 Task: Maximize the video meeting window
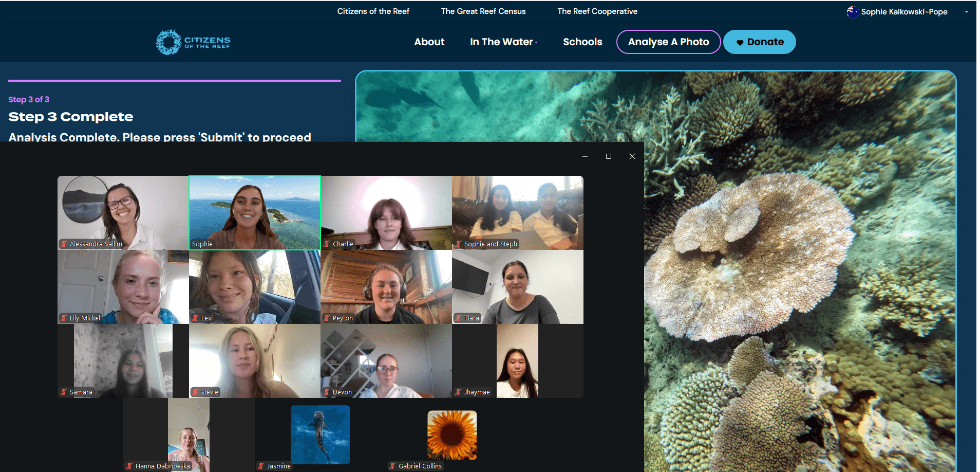[x=609, y=156]
